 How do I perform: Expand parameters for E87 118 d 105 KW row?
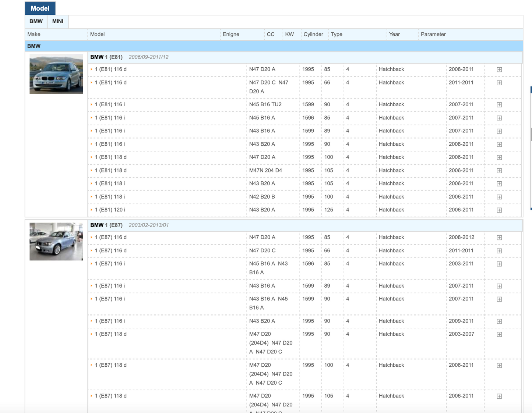[x=499, y=396]
